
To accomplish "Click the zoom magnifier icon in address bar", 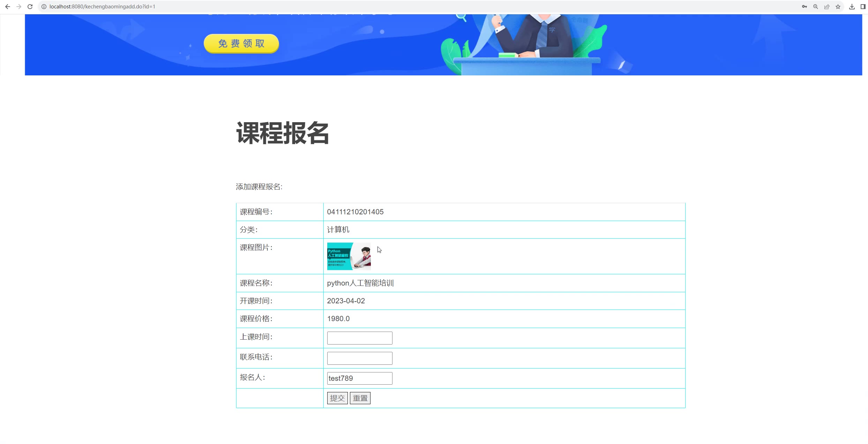I will coord(815,7).
